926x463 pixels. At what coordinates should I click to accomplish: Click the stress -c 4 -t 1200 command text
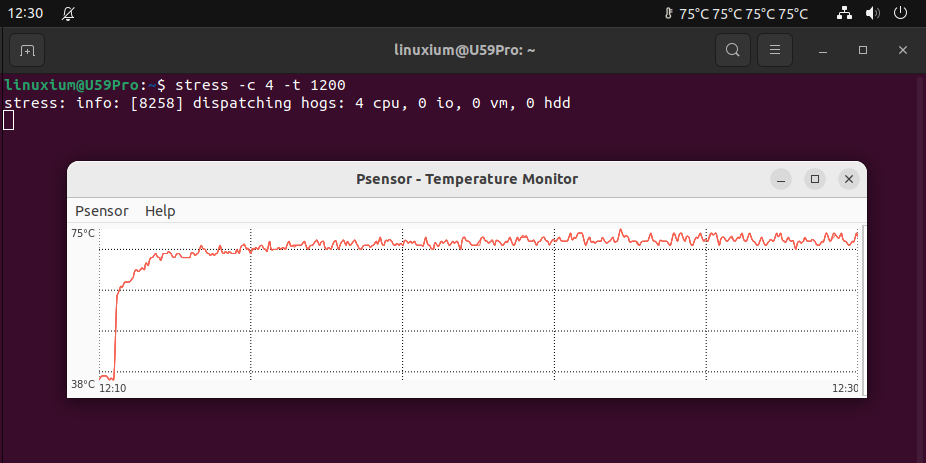[260, 85]
